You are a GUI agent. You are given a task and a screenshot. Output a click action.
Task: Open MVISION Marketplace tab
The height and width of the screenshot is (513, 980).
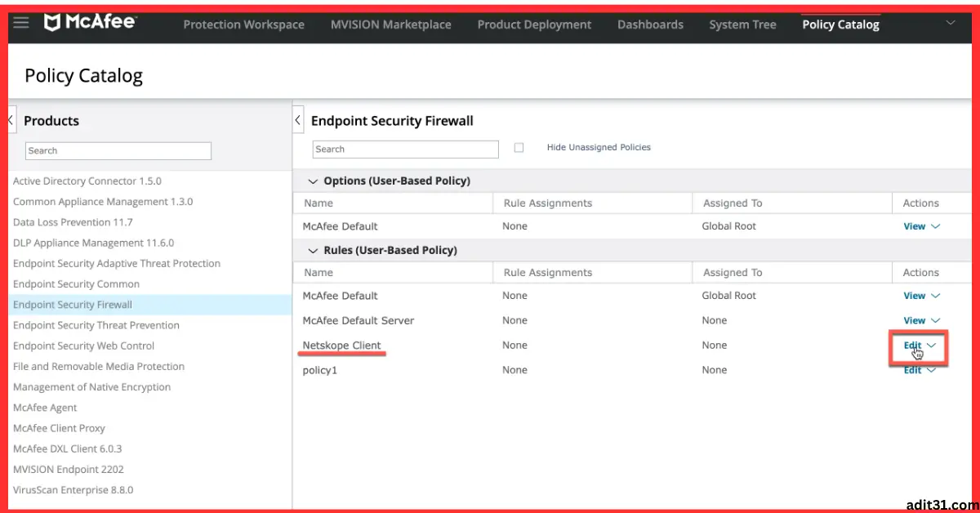(x=390, y=25)
